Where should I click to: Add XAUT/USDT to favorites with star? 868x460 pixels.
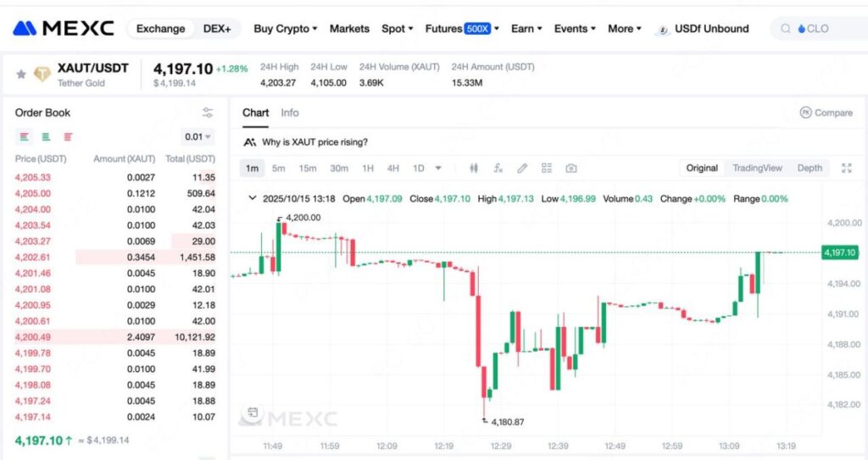tap(21, 75)
